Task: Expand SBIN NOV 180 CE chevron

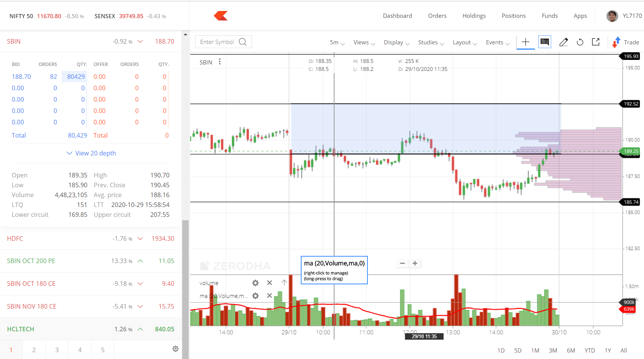Action: [x=140, y=306]
